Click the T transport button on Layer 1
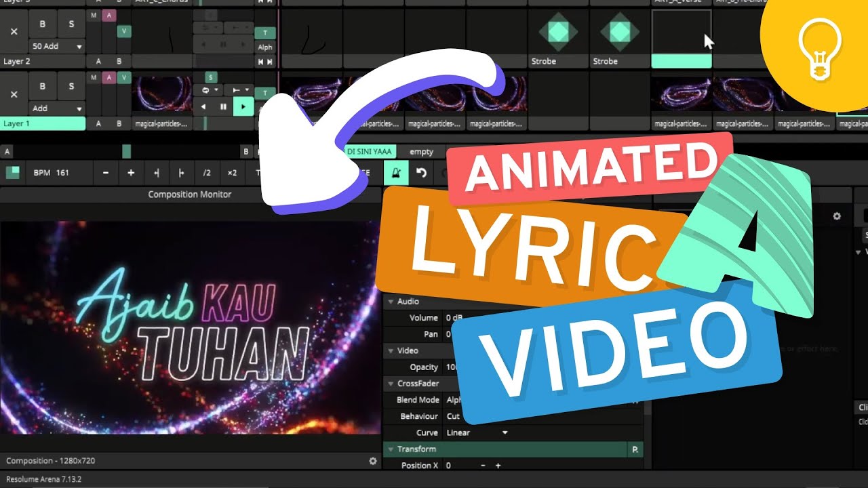868x488 pixels. (x=264, y=93)
